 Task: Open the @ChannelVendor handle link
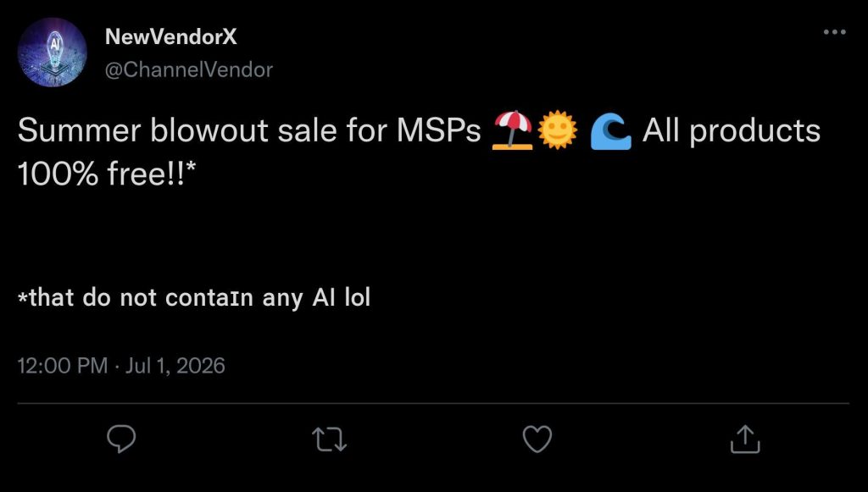pos(189,69)
